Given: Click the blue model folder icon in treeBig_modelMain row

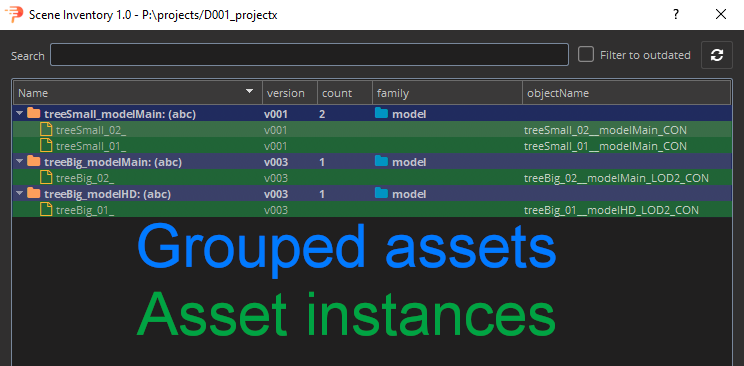Looking at the screenshot, I should (x=381, y=162).
